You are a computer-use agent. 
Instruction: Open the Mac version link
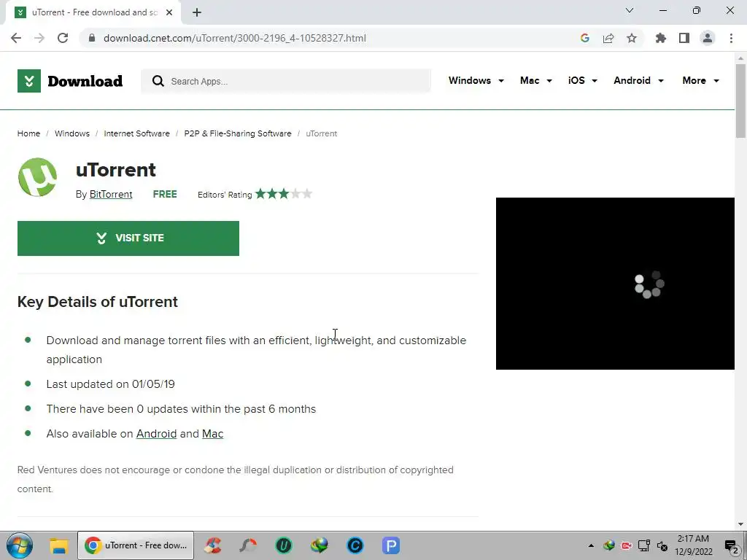point(212,434)
